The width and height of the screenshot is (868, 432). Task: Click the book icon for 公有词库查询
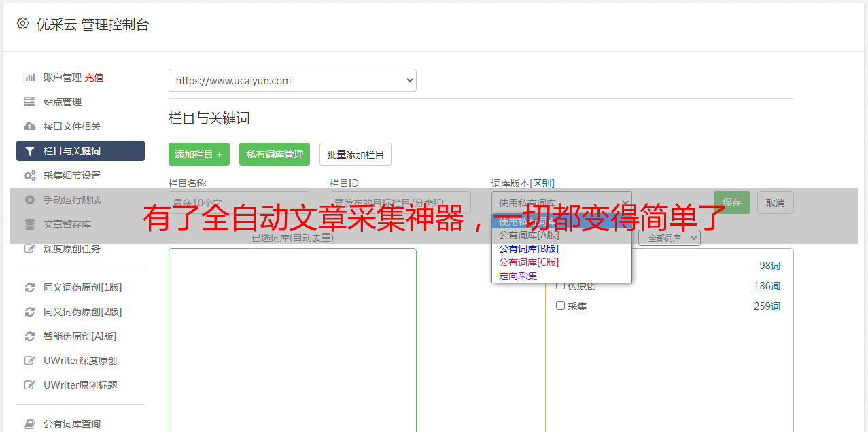point(29,424)
